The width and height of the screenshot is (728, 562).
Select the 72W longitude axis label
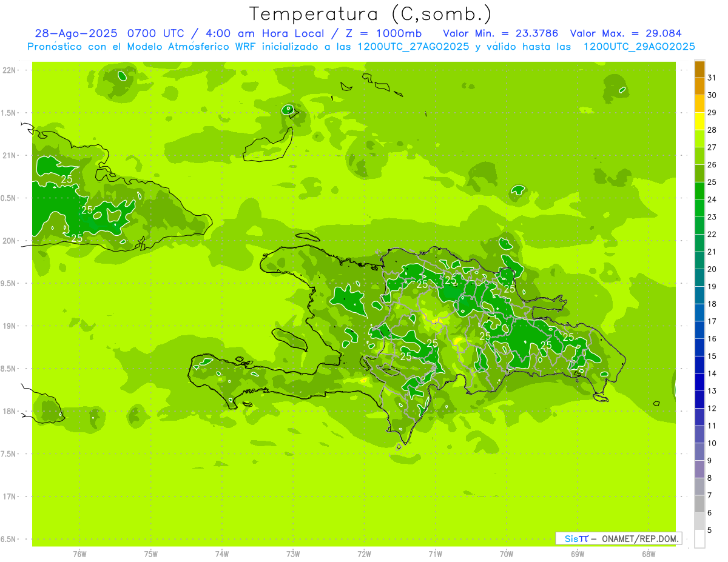(x=364, y=553)
